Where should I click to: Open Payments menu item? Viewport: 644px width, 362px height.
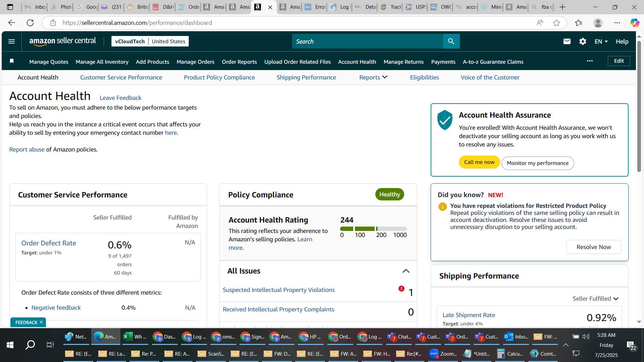point(443,62)
